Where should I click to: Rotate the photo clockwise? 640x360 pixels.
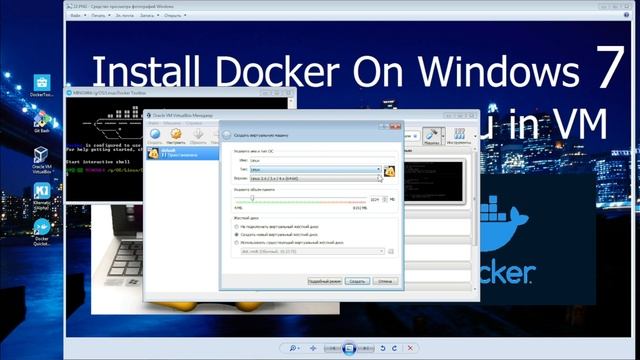[x=394, y=348]
